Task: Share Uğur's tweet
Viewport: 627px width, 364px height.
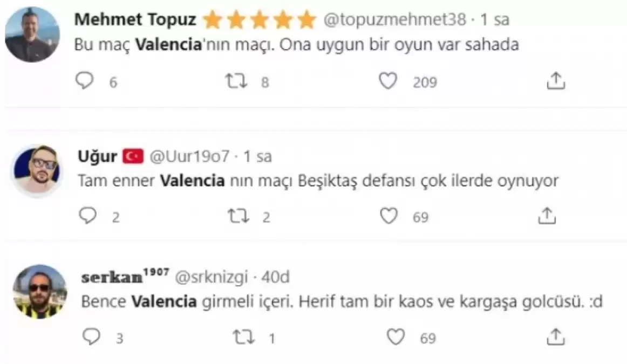Action: pyautogui.click(x=547, y=216)
